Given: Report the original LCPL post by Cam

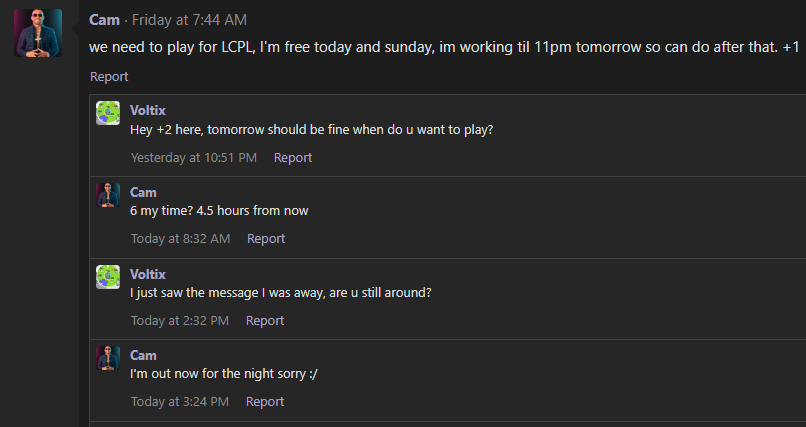Looking at the screenshot, I should (109, 76).
